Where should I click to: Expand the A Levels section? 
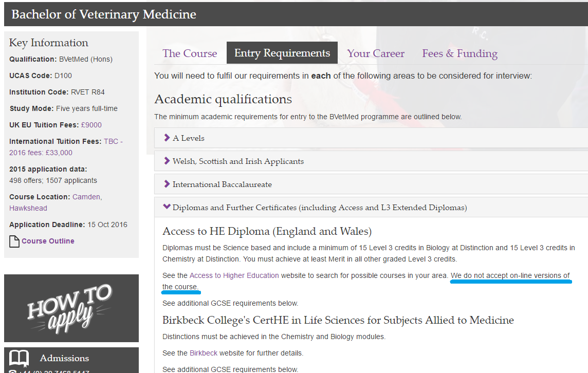pos(371,138)
